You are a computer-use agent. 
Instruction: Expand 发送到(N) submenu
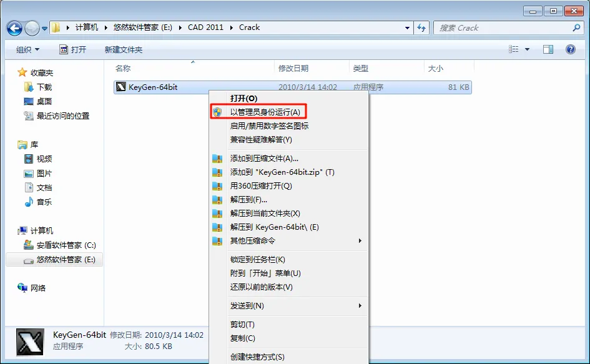[x=289, y=306]
